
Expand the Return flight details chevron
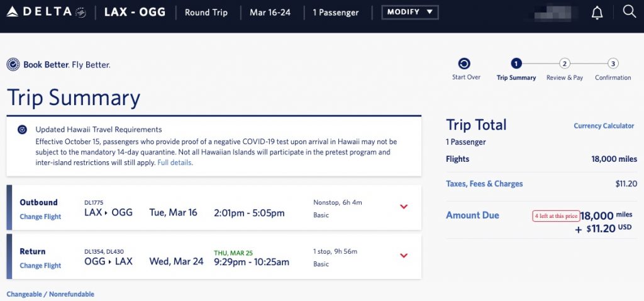(x=404, y=256)
